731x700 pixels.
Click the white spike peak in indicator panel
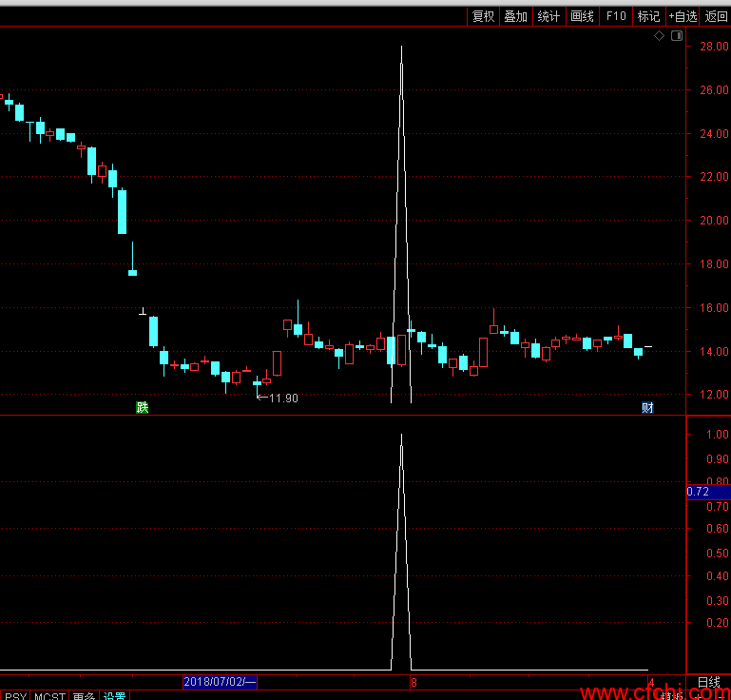tap(401, 436)
